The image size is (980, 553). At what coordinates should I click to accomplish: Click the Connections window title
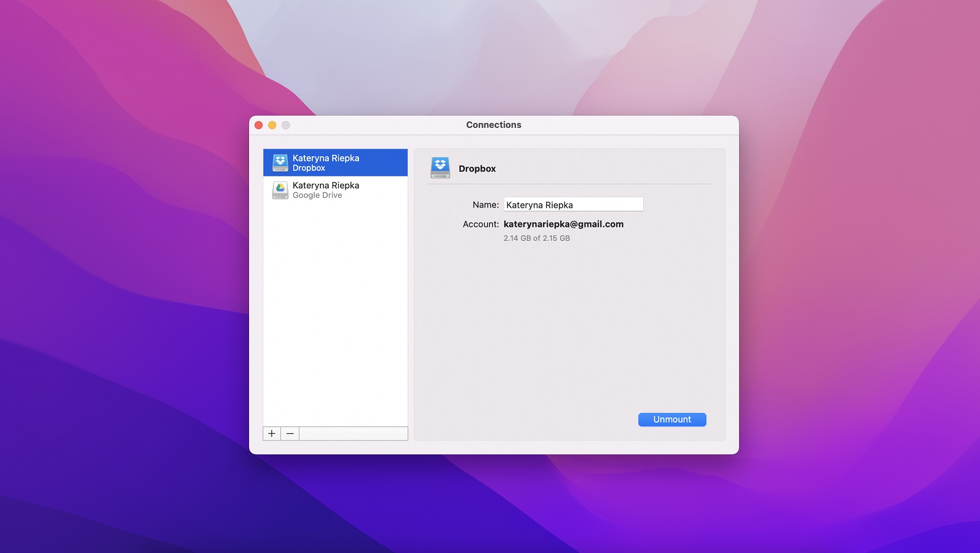coord(494,125)
